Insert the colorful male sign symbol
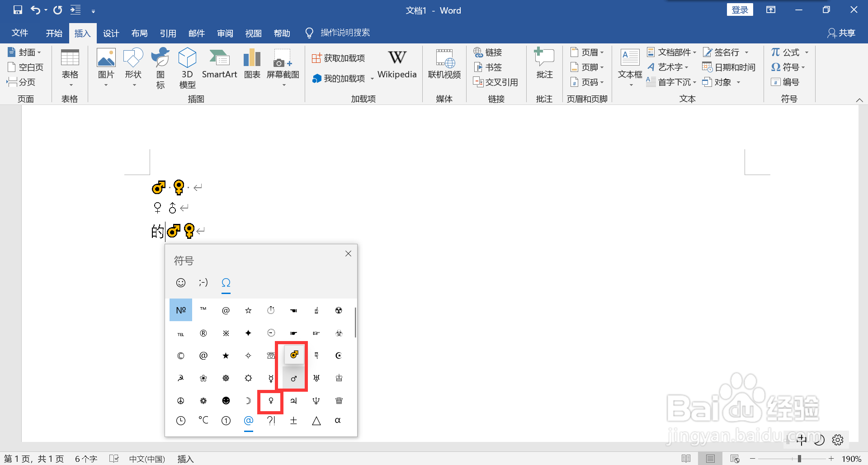 tap(294, 355)
